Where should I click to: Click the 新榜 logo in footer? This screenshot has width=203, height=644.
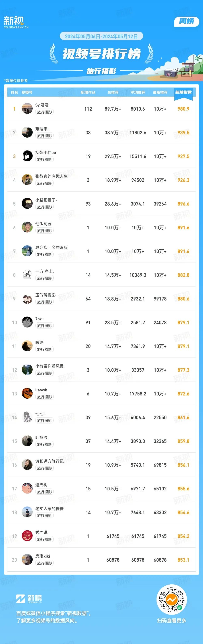coord(29,599)
